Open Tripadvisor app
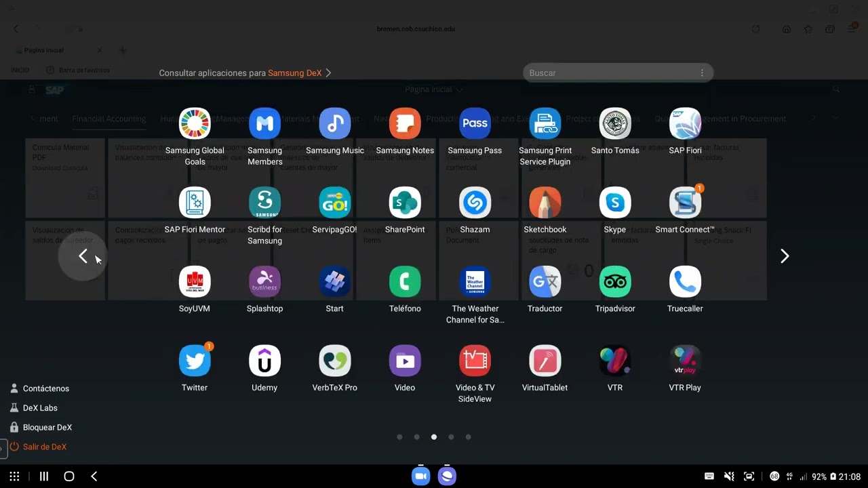868x488 pixels. click(615, 282)
